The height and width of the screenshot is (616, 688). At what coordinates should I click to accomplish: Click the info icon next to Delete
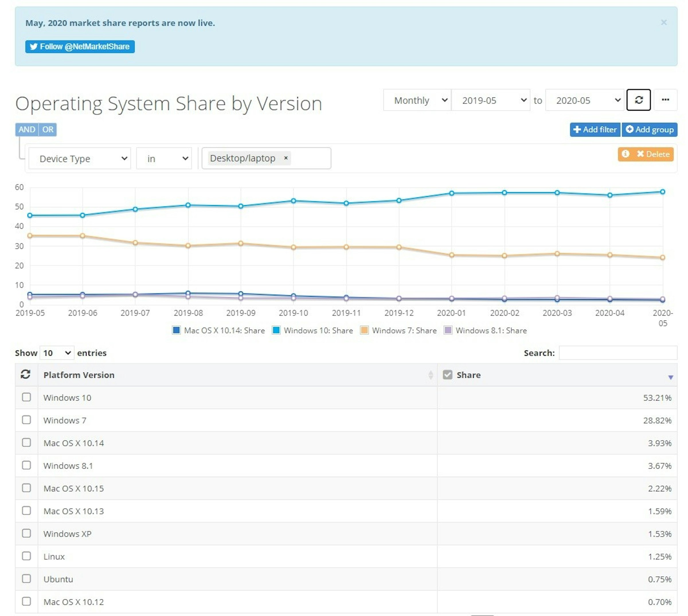pyautogui.click(x=626, y=154)
